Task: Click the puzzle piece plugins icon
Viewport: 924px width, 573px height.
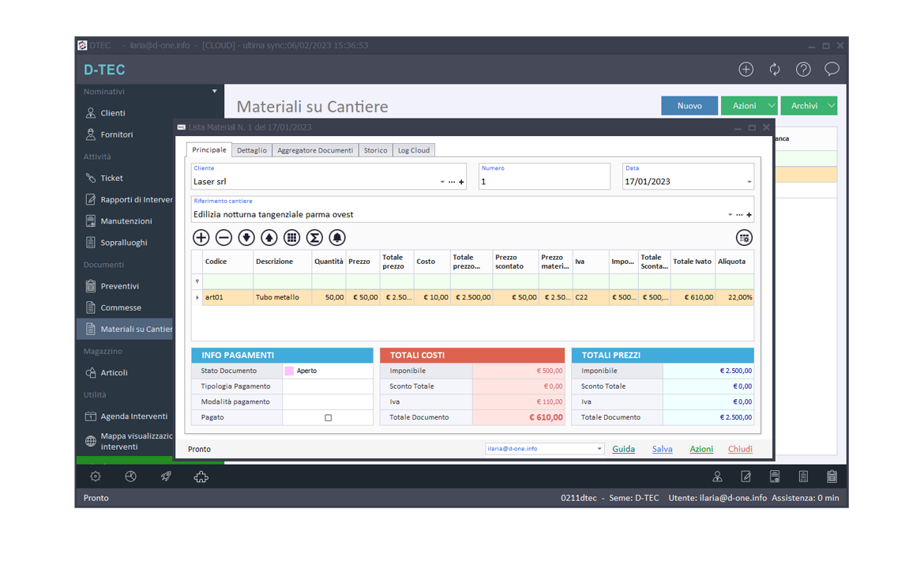Action: 201,477
